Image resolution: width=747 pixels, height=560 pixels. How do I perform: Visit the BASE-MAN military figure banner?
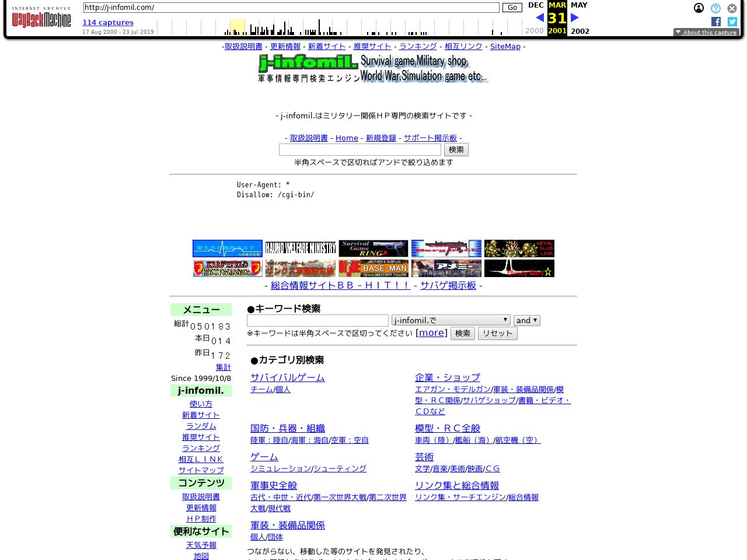click(x=373, y=268)
